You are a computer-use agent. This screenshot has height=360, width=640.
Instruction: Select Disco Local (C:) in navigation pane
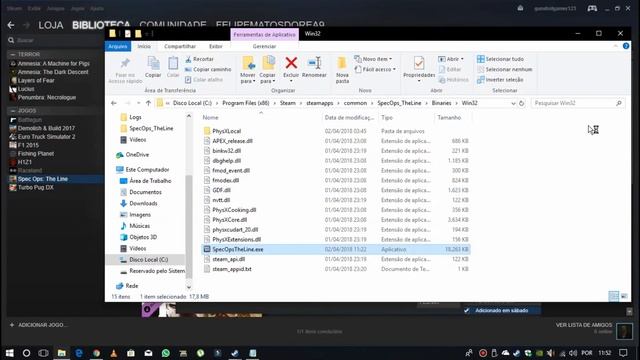click(148, 260)
